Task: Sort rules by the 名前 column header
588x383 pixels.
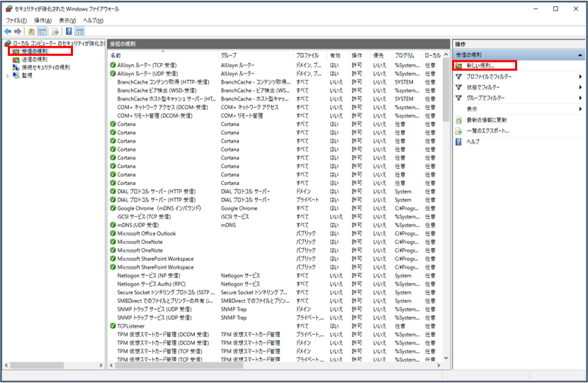Action: 115,55
